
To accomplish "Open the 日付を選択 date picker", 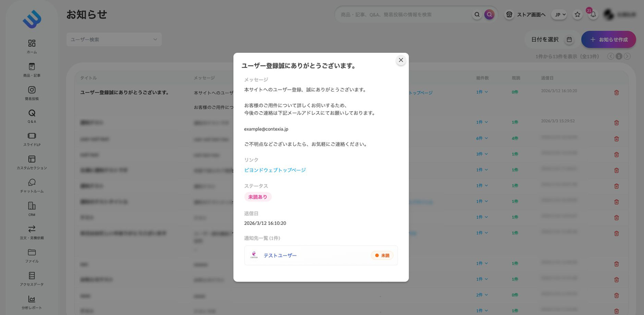I will tap(551, 39).
